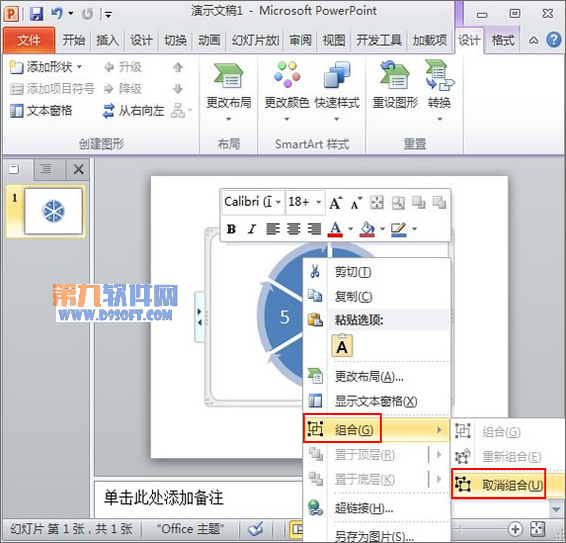
Task: Open the font size 18+ dropdown
Action: (x=318, y=202)
